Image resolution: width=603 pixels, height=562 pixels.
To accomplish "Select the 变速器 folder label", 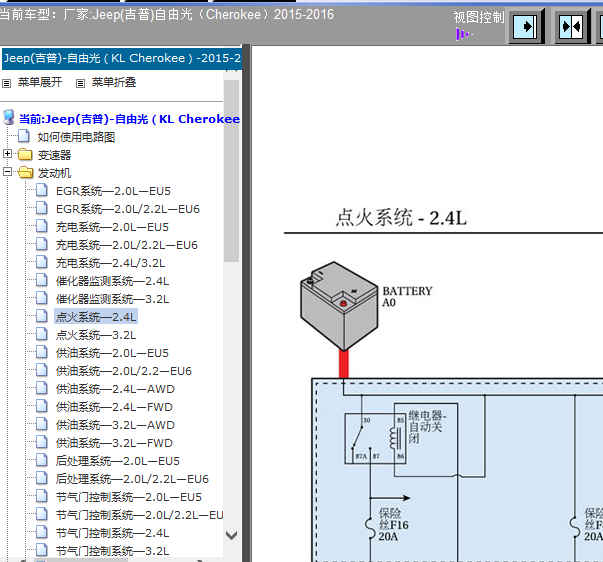I will 54,155.
